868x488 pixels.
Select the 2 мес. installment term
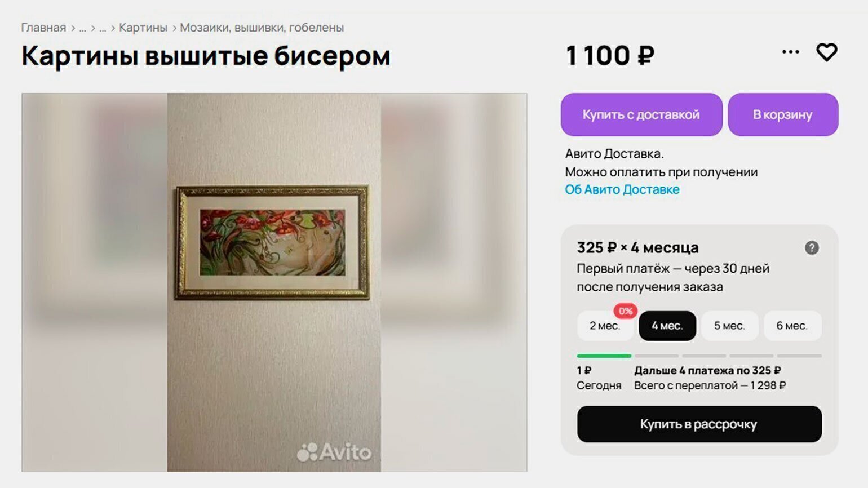pyautogui.click(x=605, y=326)
